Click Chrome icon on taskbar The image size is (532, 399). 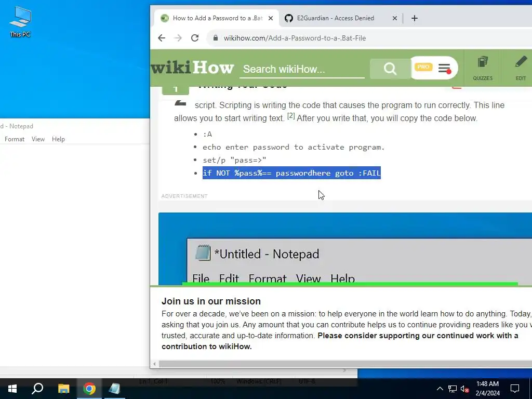point(89,389)
